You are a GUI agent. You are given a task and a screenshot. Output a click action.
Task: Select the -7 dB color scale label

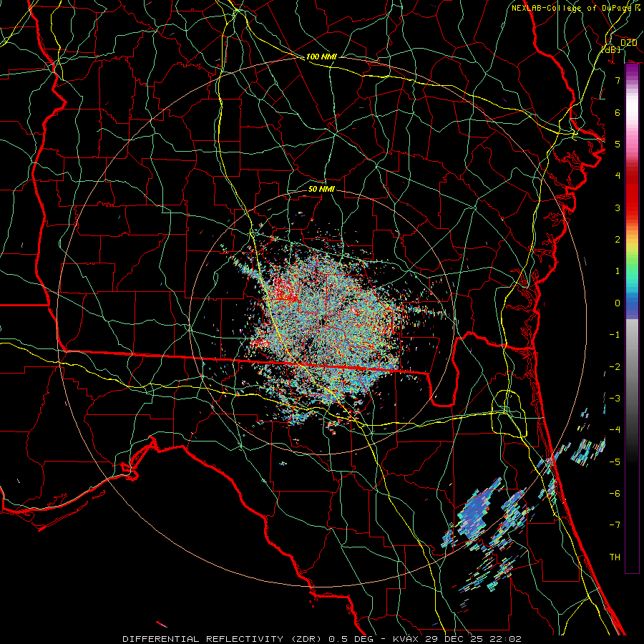click(x=615, y=525)
